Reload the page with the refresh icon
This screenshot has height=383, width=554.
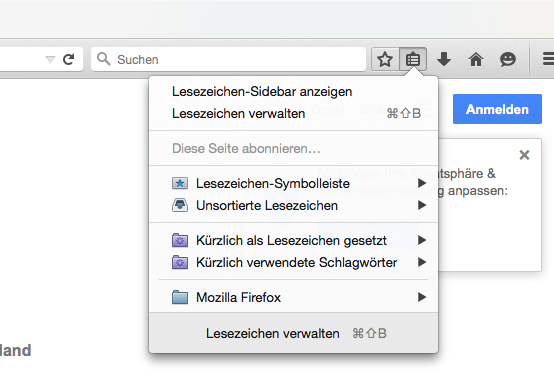point(68,59)
